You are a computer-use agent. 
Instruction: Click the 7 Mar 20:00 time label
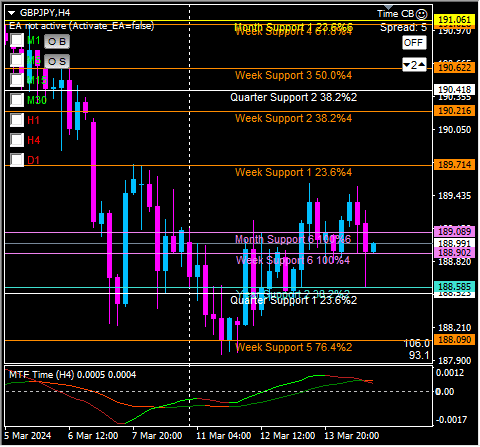coord(157,436)
